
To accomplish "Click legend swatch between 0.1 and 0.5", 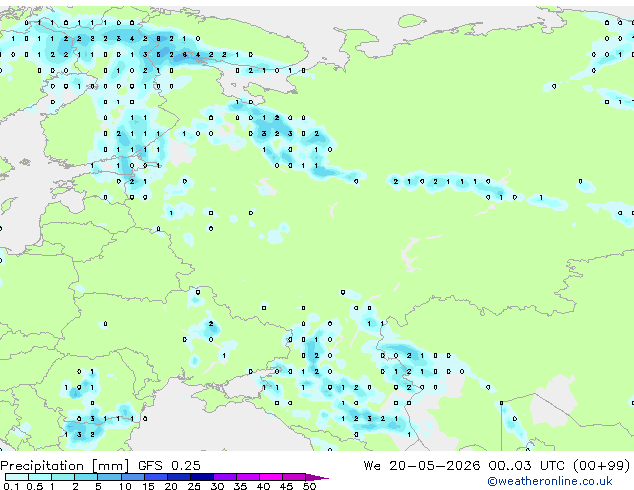I will (x=17, y=477).
